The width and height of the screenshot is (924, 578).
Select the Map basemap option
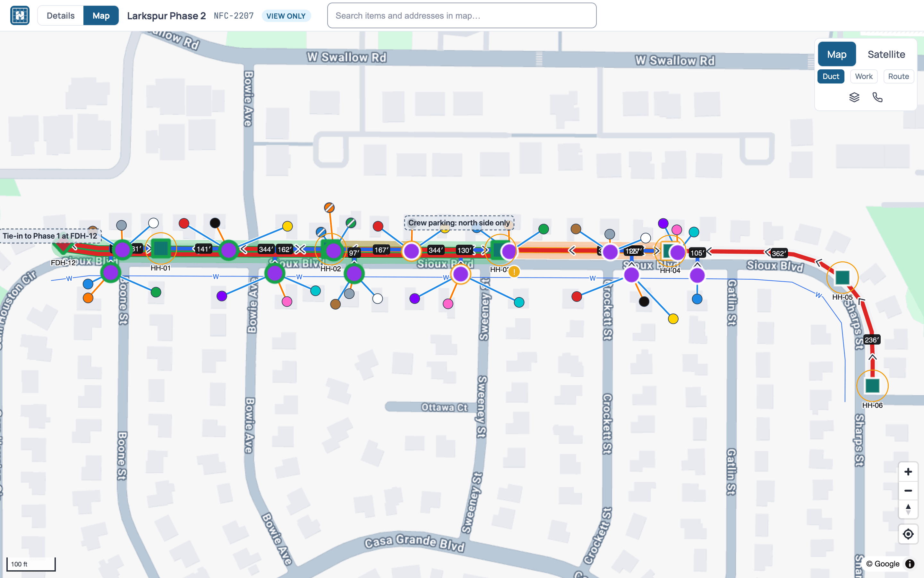click(x=836, y=54)
